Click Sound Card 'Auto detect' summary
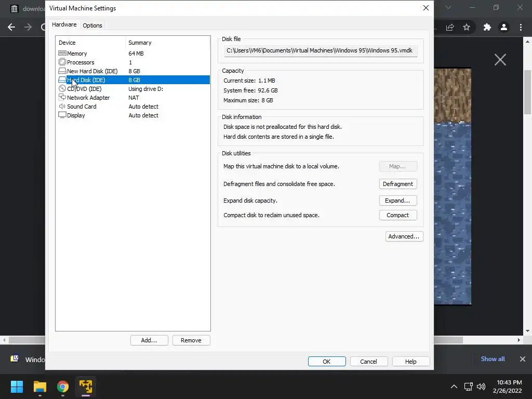 [x=143, y=107]
